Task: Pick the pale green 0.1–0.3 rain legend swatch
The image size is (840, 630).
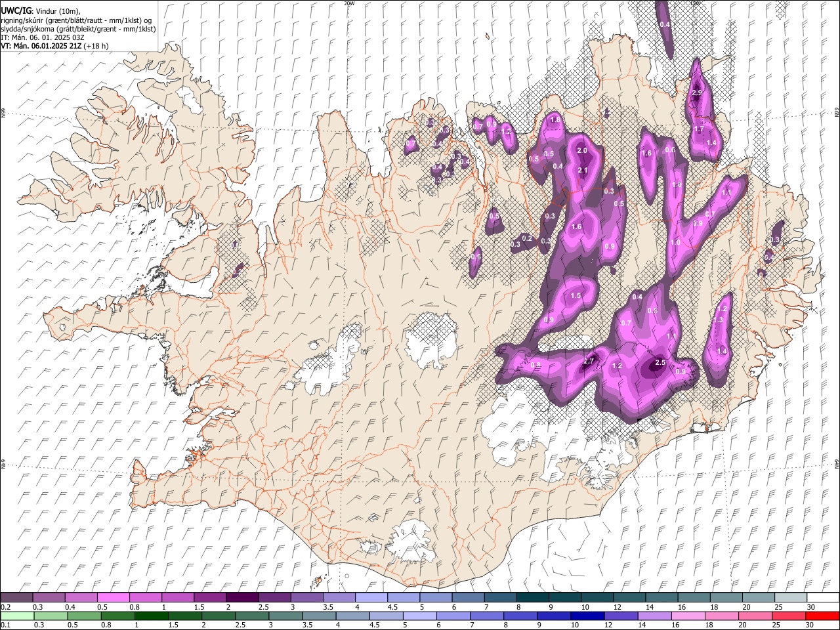Action: tap(18, 616)
